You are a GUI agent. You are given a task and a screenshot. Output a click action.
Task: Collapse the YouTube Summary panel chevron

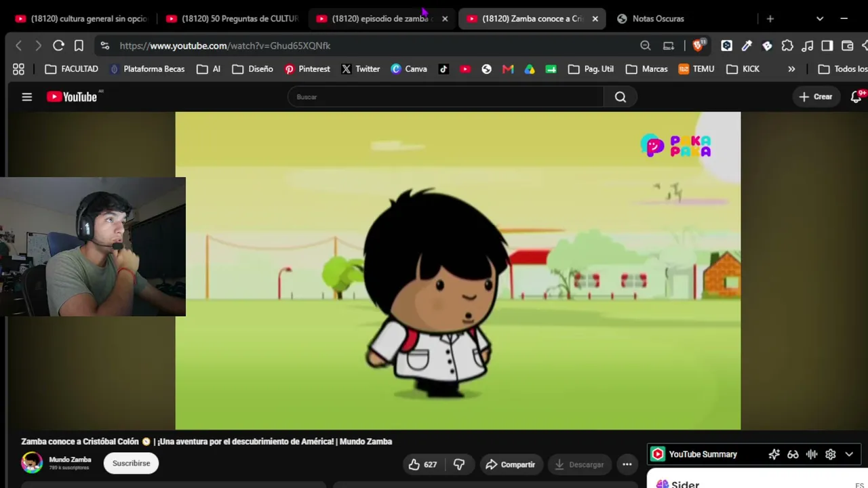[849, 454]
